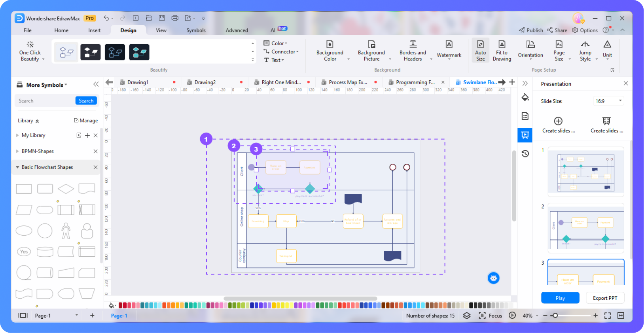Open the Slide Size 16:9 dropdown

click(609, 101)
